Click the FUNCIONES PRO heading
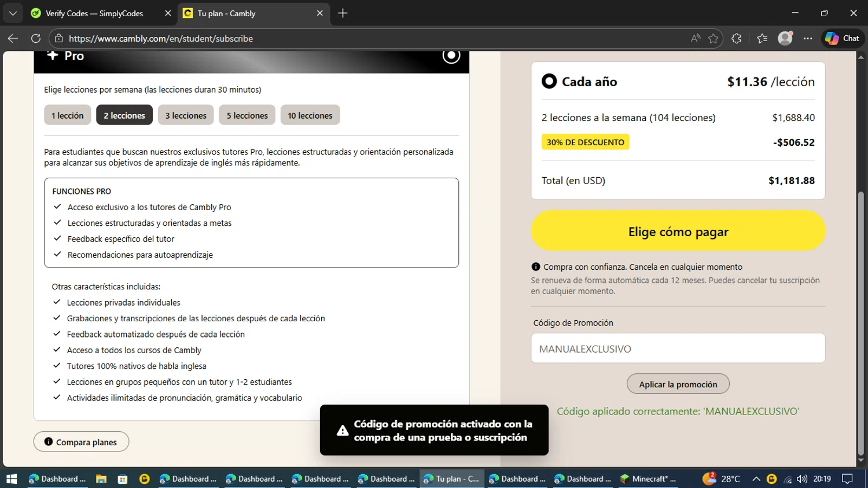 pyautogui.click(x=82, y=191)
